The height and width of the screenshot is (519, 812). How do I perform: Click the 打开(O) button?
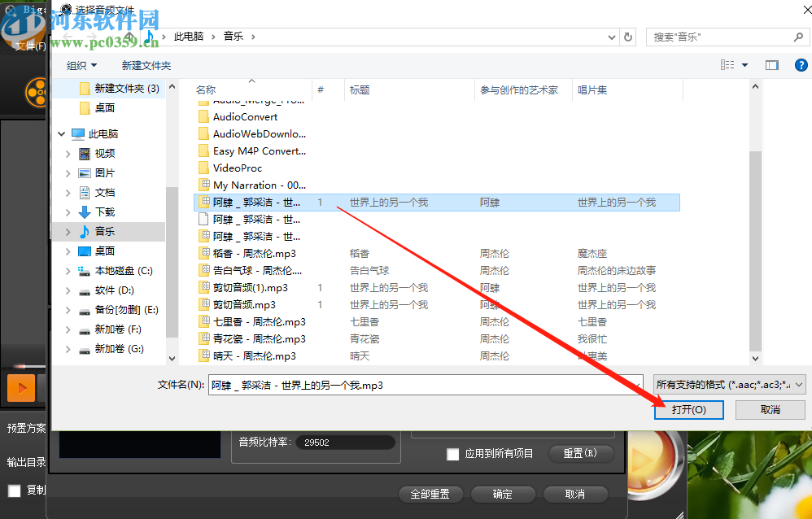[x=688, y=410]
